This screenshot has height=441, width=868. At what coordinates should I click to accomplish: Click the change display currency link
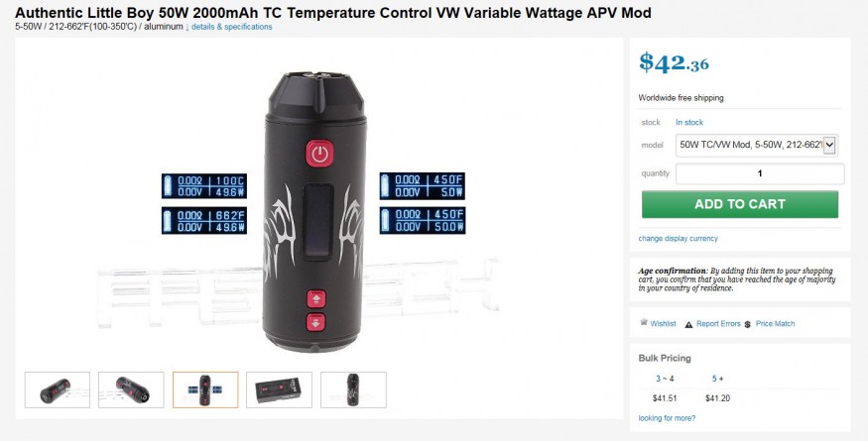679,239
